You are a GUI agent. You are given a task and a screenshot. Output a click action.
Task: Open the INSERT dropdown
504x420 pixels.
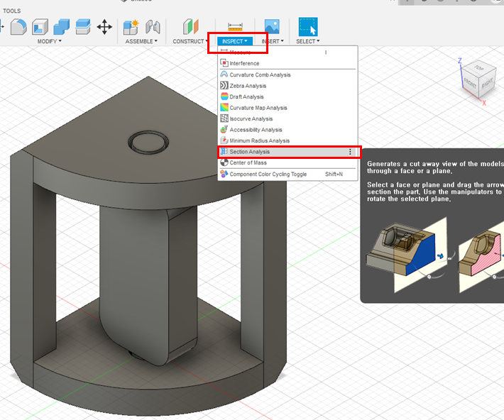pyautogui.click(x=273, y=41)
